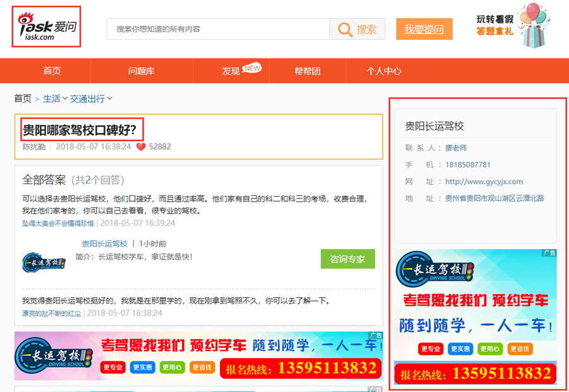Image resolution: width=569 pixels, height=392 pixels.
Task: Click 更省钱 tag in the sidebar ad
Action: (520, 349)
